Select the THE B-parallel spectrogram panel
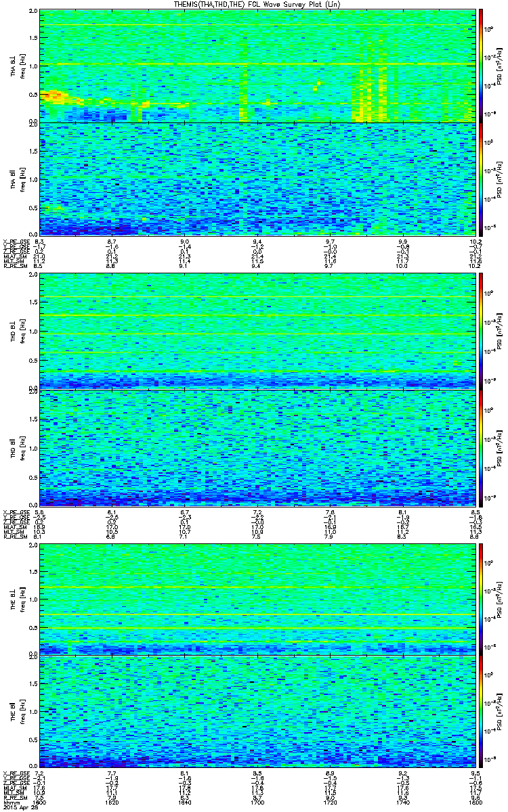The height and width of the screenshot is (812, 508). pyautogui.click(x=257, y=712)
